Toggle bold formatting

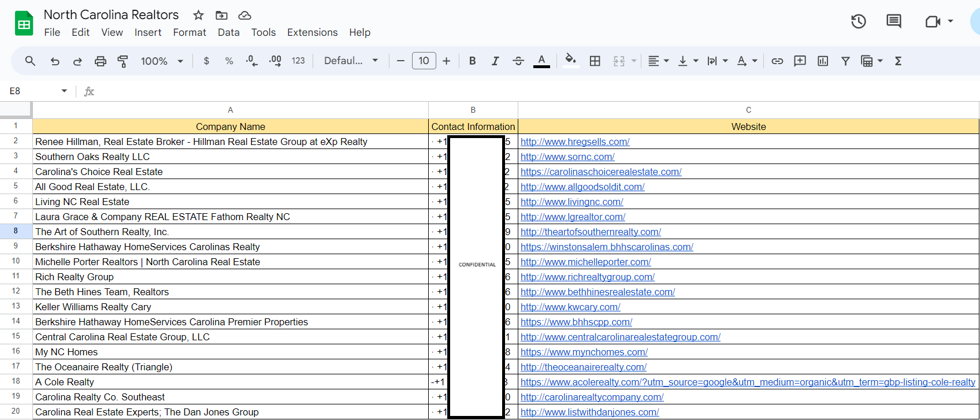(x=473, y=61)
